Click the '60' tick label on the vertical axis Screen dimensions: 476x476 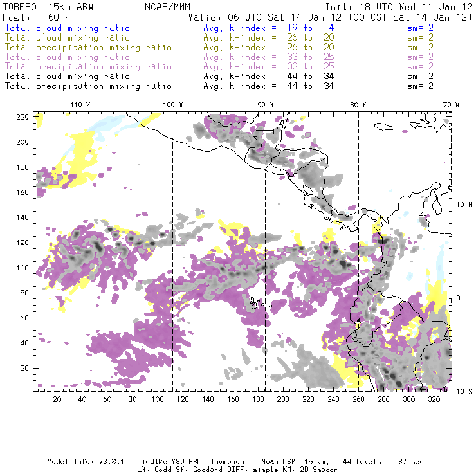pyautogui.click(x=24, y=318)
